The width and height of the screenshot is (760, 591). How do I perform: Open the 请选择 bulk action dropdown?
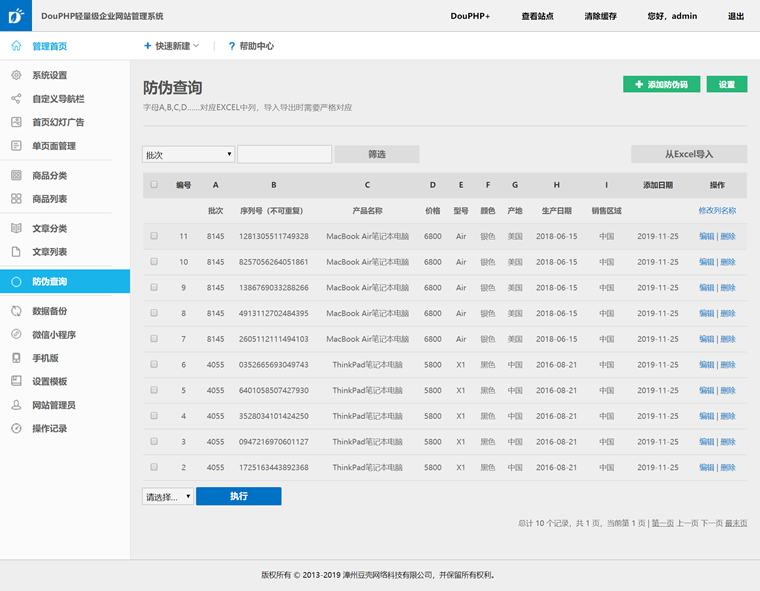click(x=168, y=496)
